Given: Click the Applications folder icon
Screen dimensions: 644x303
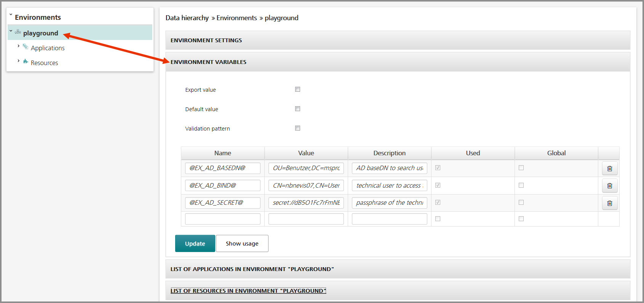Looking at the screenshot, I should (x=26, y=47).
